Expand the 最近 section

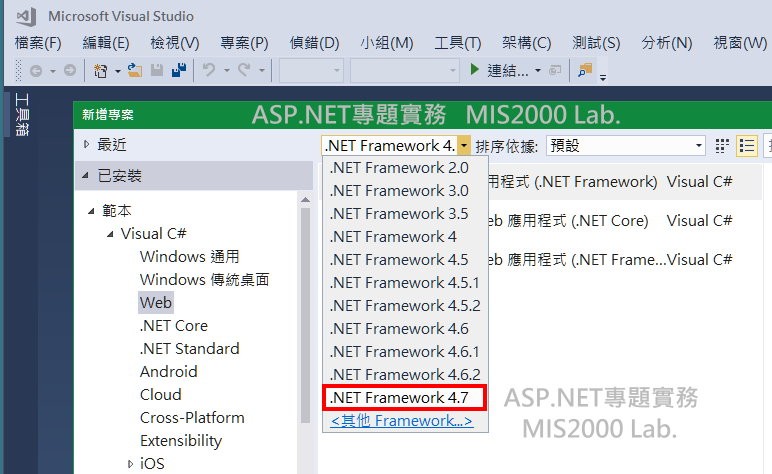point(87,144)
